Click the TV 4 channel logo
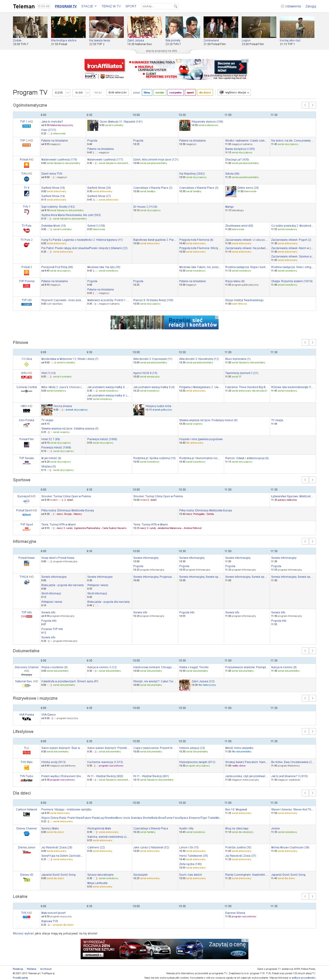The image size is (329, 980). (27, 193)
